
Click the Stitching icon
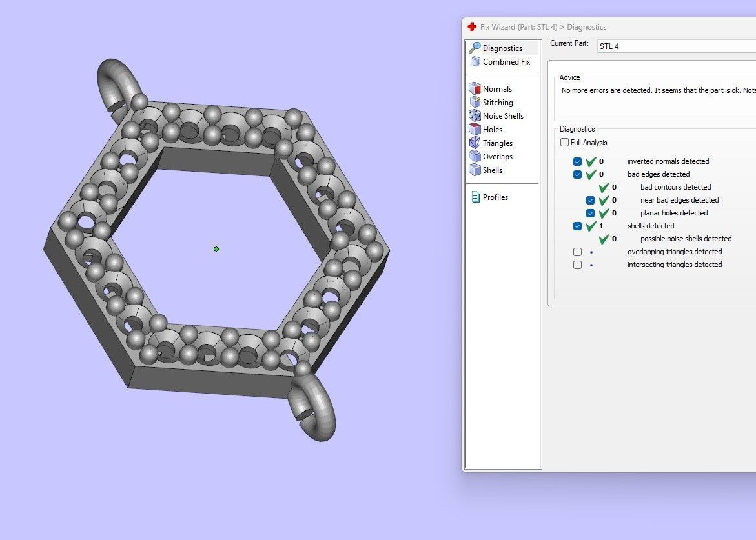(475, 102)
